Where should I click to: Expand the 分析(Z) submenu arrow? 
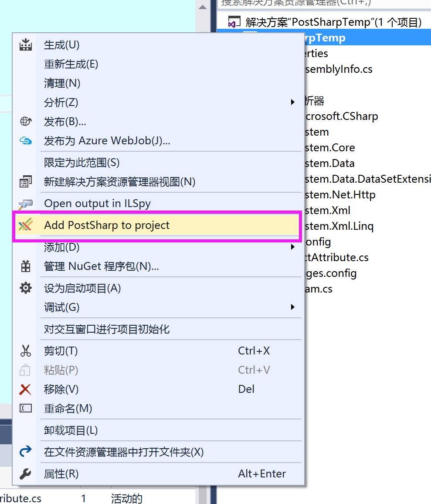coord(293,102)
